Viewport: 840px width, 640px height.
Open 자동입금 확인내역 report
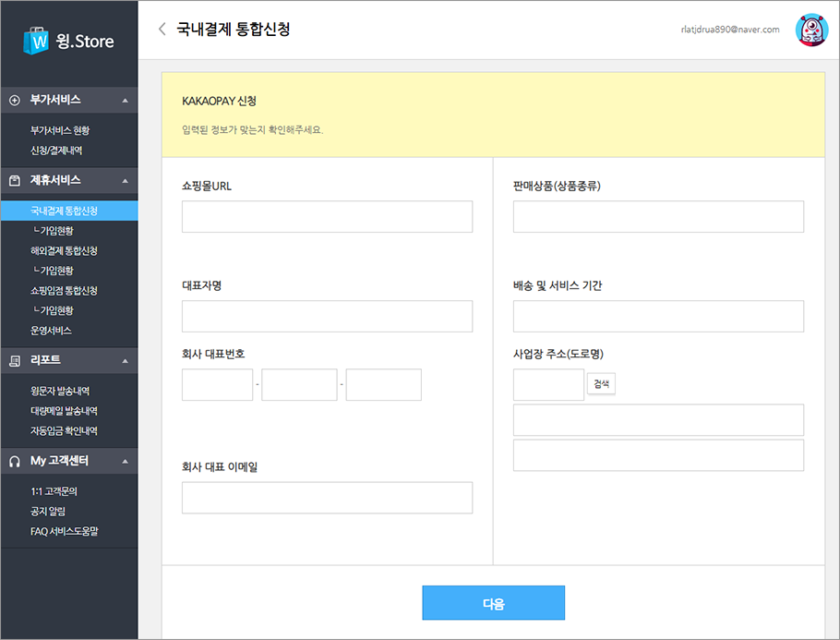[x=64, y=431]
